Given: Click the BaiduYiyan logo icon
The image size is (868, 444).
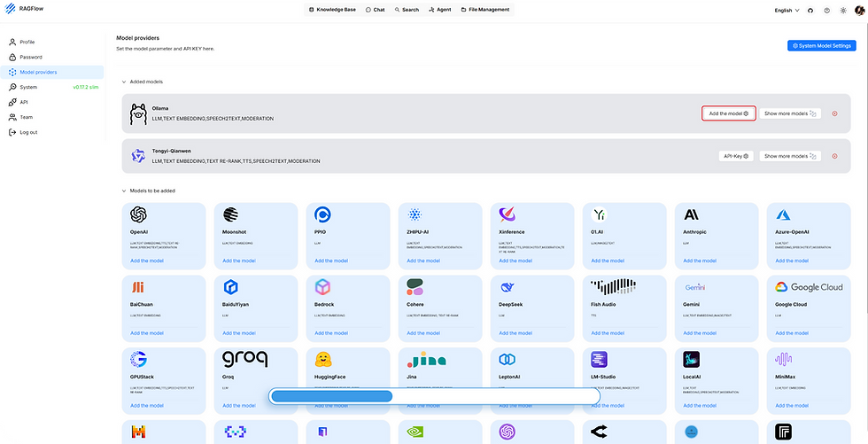Looking at the screenshot, I should (230, 287).
